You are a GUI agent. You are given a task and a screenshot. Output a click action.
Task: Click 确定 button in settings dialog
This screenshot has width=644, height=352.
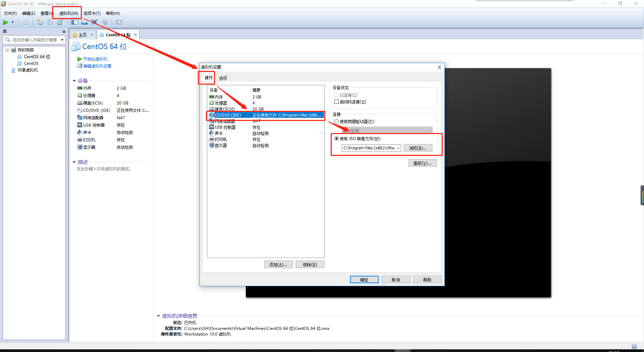pos(364,280)
